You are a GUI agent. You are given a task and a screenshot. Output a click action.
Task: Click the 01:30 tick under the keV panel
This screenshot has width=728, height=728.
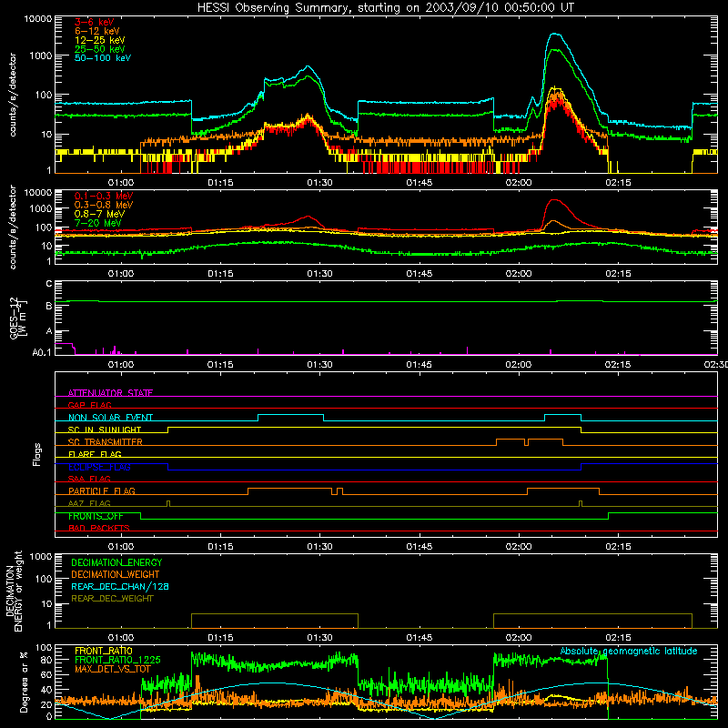[320, 183]
